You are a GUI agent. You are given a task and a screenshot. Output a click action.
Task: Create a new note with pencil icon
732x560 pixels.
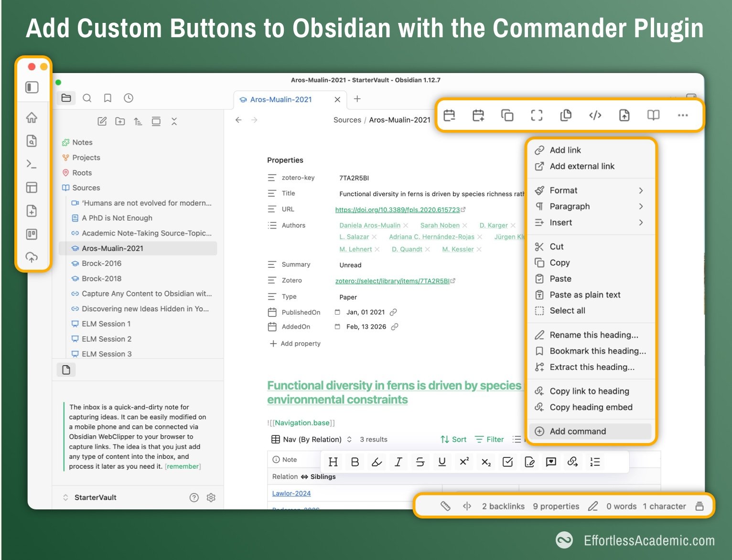(102, 121)
